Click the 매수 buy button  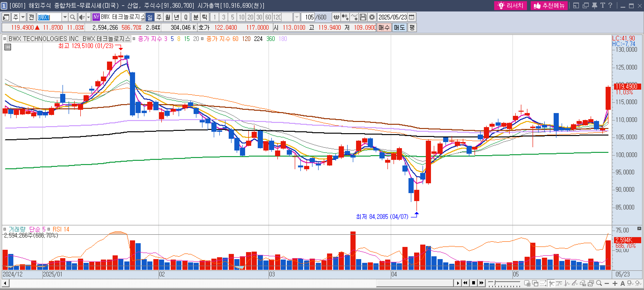(x=384, y=27)
